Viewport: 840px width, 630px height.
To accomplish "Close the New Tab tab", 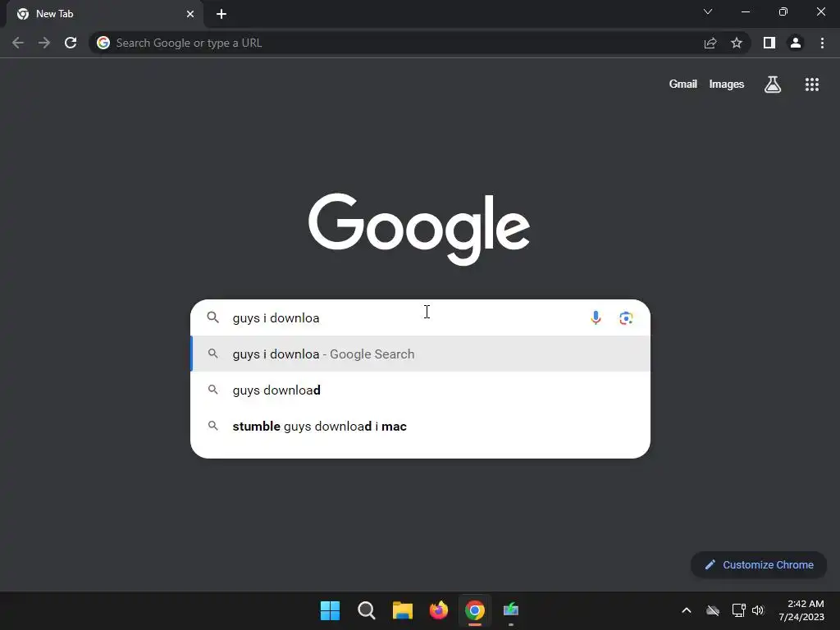I will pyautogui.click(x=190, y=14).
